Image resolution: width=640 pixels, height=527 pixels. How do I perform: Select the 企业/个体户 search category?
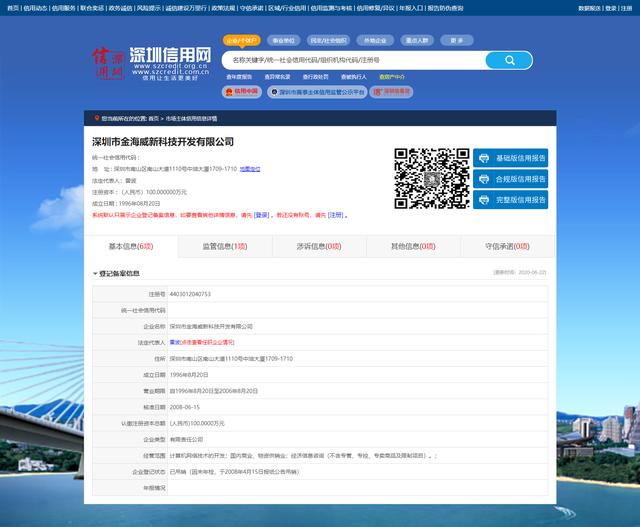[242, 40]
